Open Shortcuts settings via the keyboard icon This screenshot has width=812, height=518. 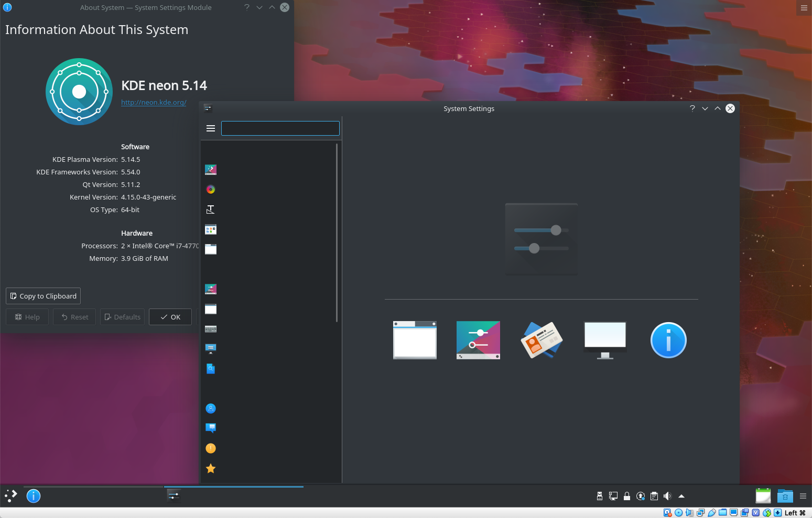211,328
